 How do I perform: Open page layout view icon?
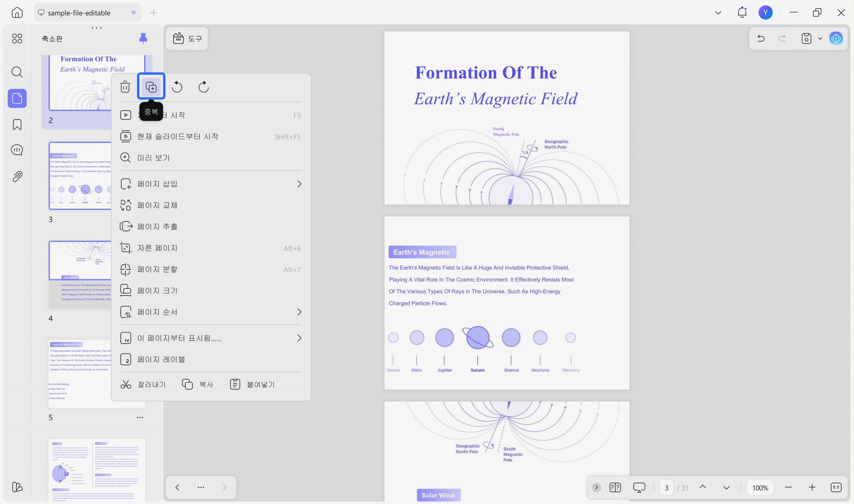(x=615, y=487)
